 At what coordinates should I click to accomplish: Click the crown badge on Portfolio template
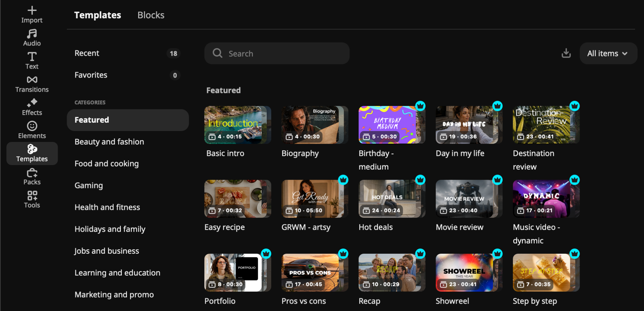click(266, 254)
